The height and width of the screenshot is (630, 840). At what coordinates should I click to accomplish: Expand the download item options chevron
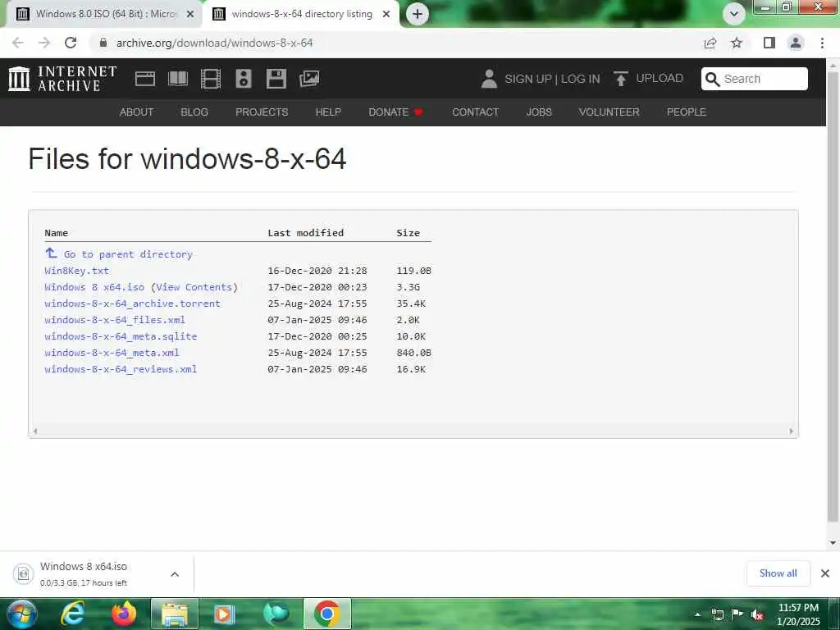(175, 574)
